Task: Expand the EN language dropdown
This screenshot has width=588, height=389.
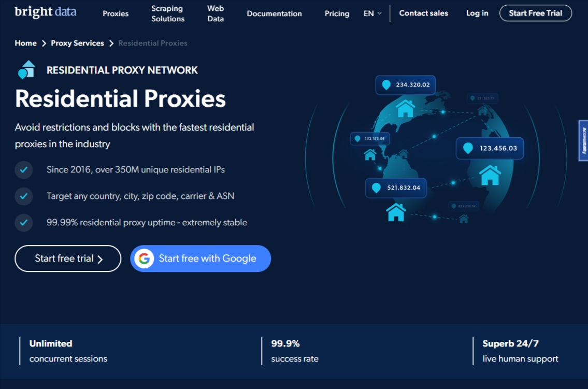Action: 372,13
